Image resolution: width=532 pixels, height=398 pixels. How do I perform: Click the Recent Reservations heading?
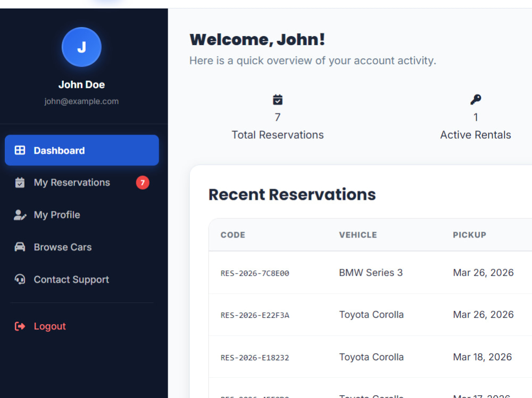292,194
